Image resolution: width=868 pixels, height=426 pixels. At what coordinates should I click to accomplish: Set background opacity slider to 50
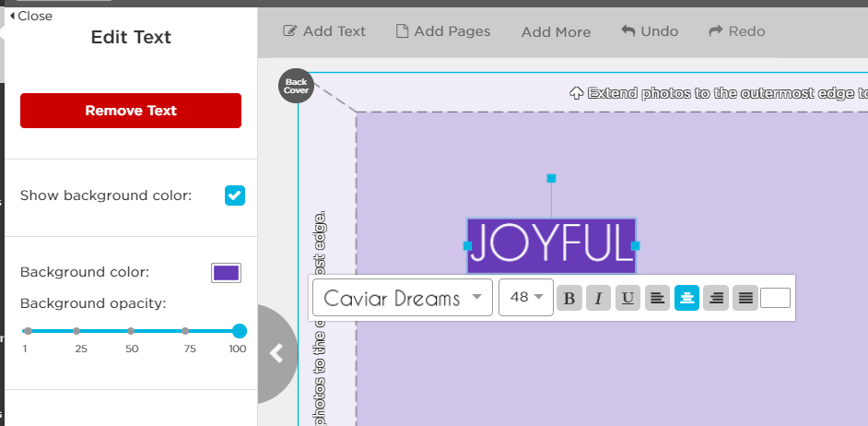131,331
